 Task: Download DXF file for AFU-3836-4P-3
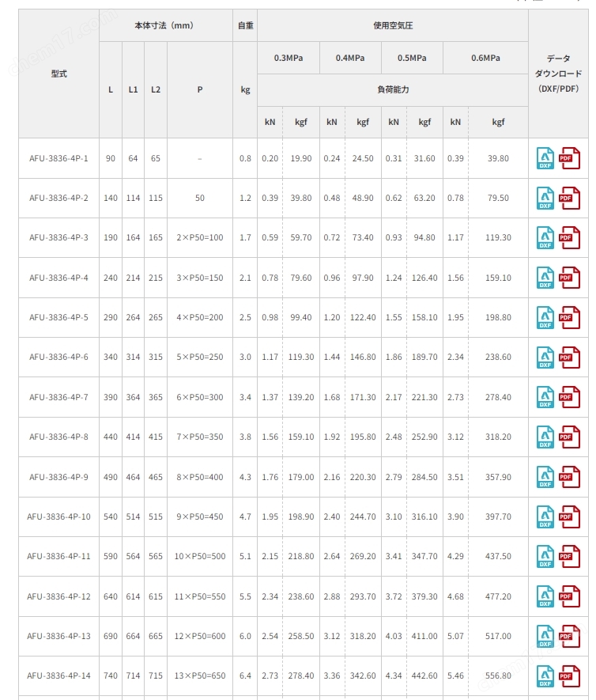545,238
